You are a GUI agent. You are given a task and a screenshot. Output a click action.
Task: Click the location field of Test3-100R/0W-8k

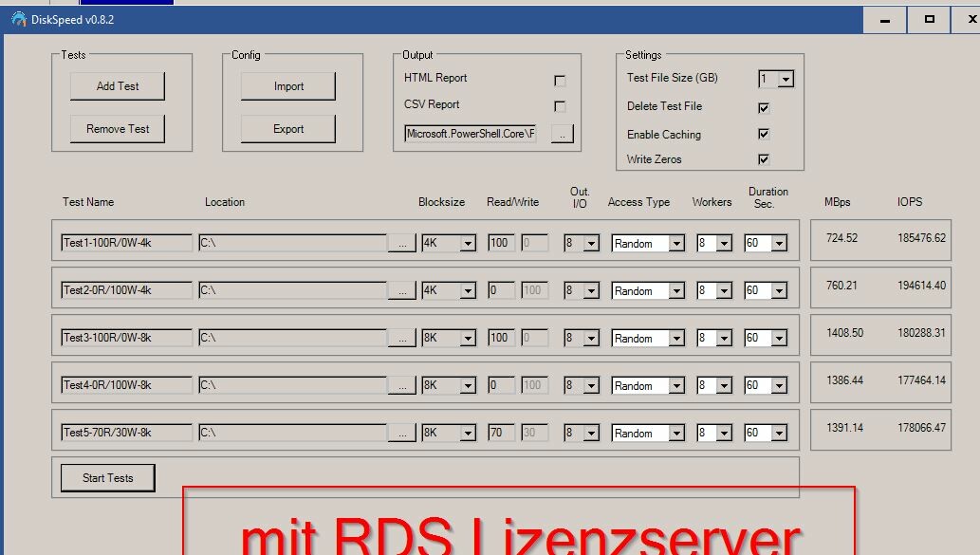point(292,338)
